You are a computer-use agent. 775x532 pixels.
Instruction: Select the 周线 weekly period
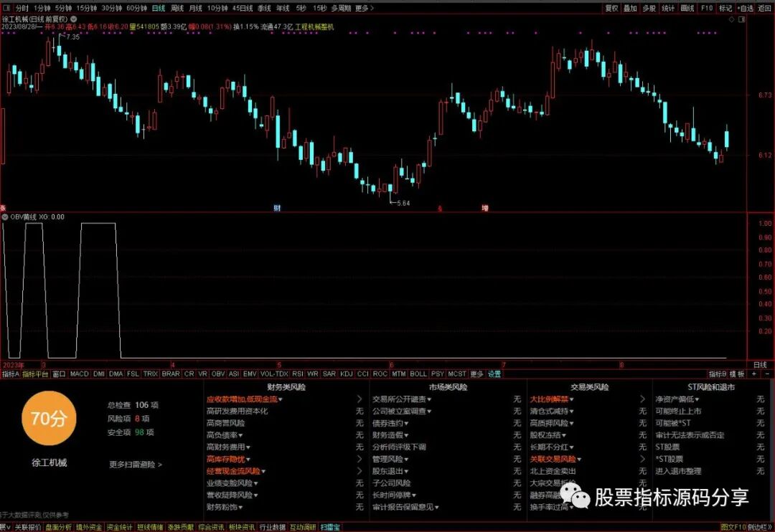point(177,9)
